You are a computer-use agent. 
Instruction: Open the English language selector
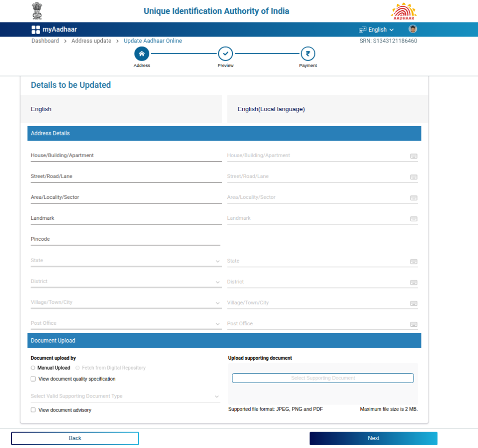coord(377,30)
